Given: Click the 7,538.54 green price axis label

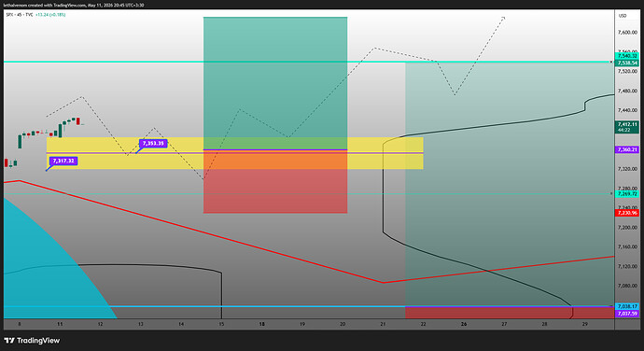Looking at the screenshot, I should (x=627, y=63).
